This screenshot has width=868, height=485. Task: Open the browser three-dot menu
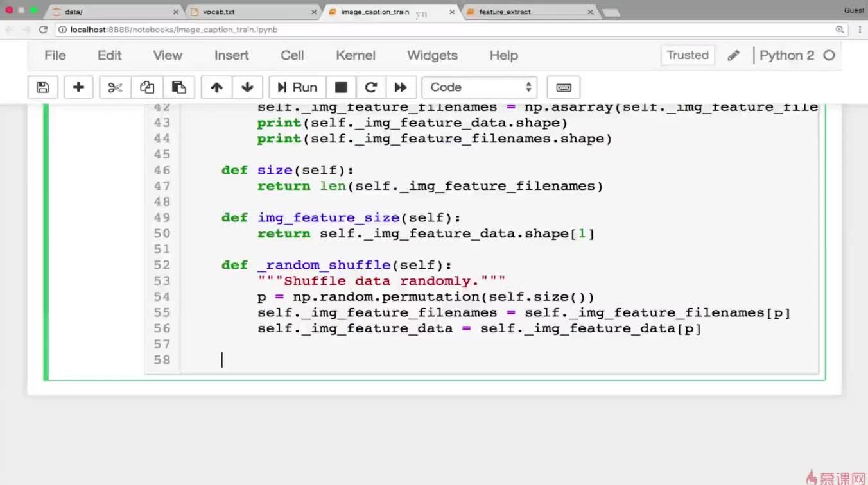pos(860,30)
